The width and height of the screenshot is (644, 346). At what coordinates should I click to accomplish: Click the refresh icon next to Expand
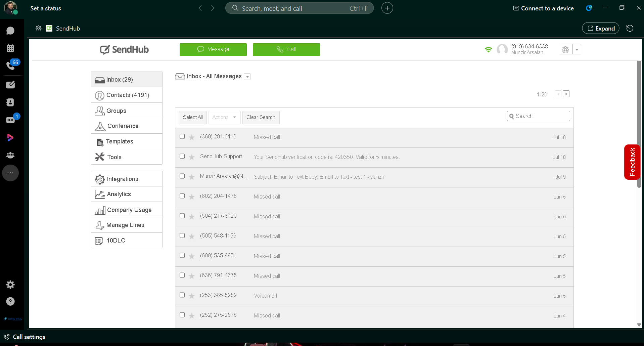coord(630,29)
